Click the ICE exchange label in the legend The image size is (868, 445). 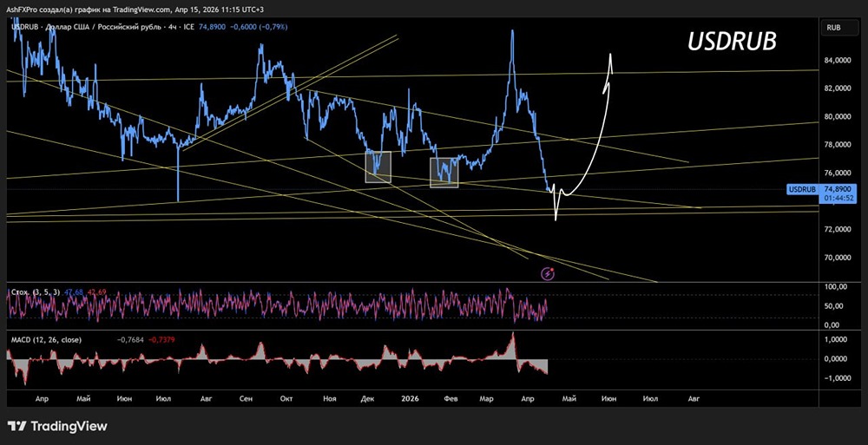click(188, 26)
